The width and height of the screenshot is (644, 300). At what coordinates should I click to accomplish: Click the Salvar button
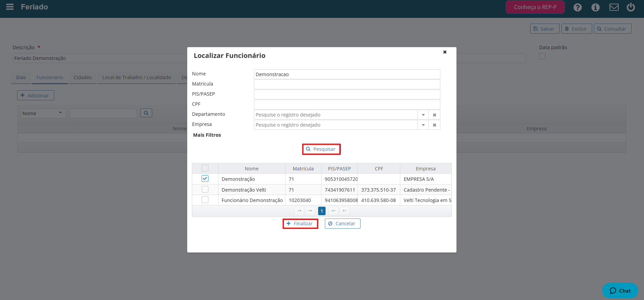coord(544,29)
